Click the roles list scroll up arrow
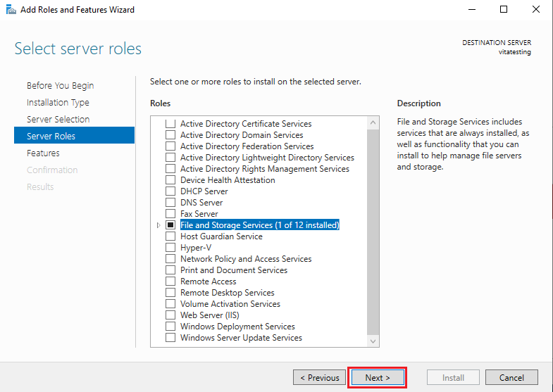The width and height of the screenshot is (553, 392). (x=373, y=123)
